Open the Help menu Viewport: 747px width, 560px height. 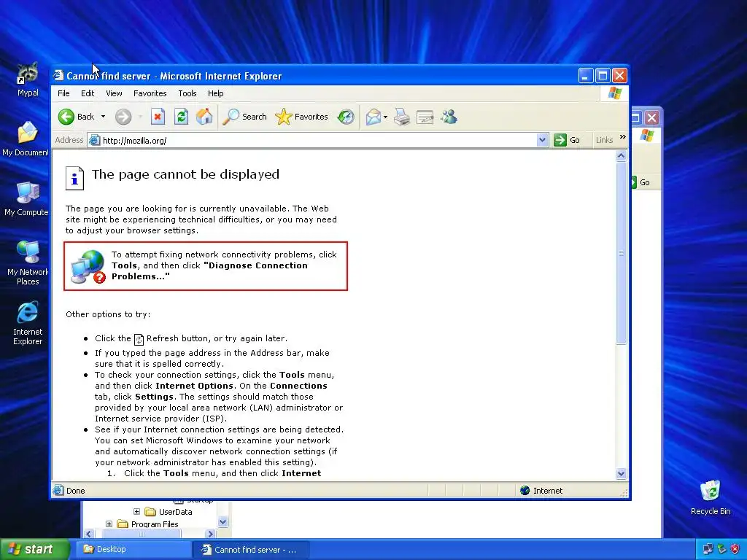tap(215, 93)
